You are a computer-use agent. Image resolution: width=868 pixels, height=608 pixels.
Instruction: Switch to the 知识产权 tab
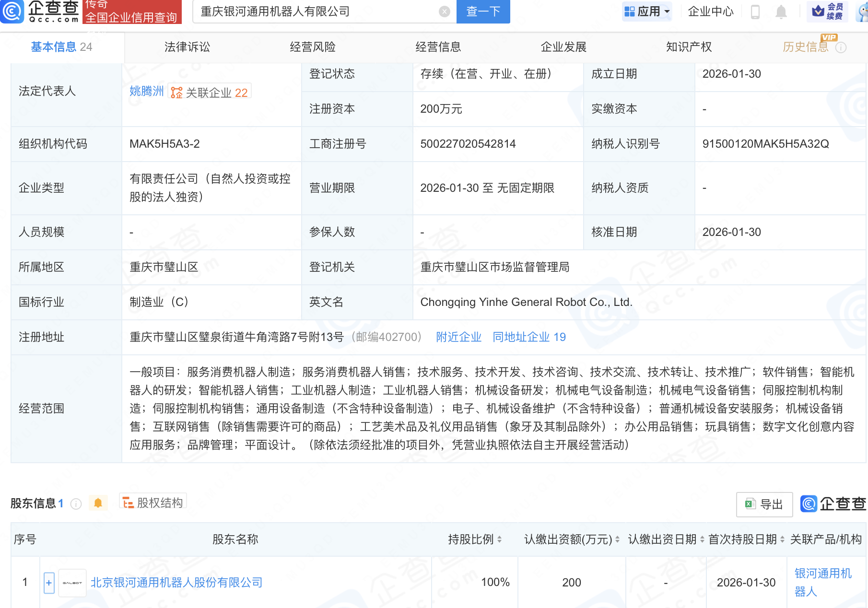coord(689,47)
